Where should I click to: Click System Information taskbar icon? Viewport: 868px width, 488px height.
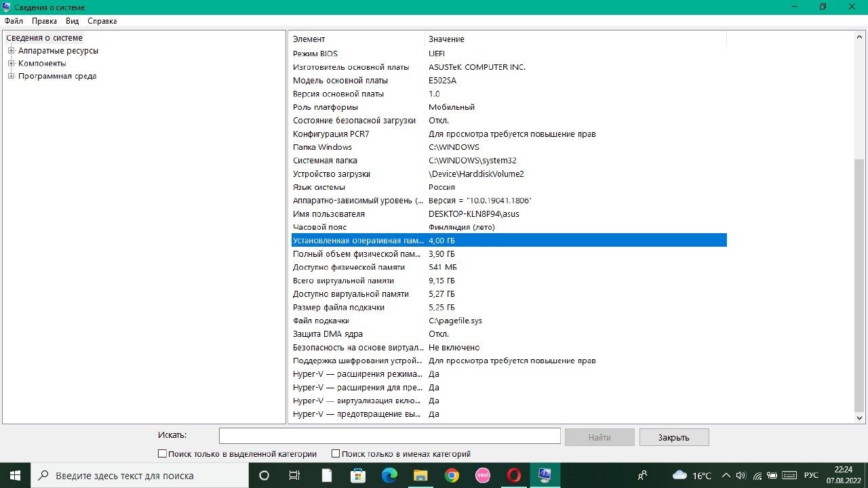(x=545, y=475)
